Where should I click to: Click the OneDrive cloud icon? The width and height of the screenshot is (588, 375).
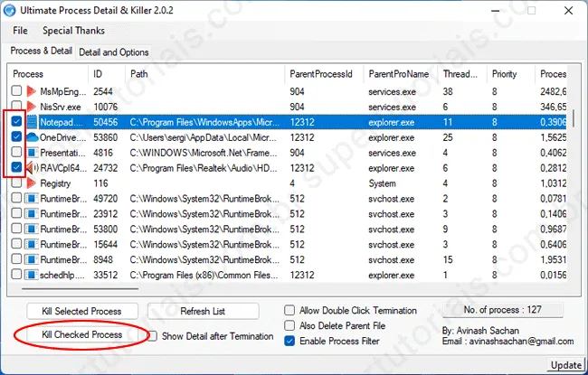[x=33, y=137]
